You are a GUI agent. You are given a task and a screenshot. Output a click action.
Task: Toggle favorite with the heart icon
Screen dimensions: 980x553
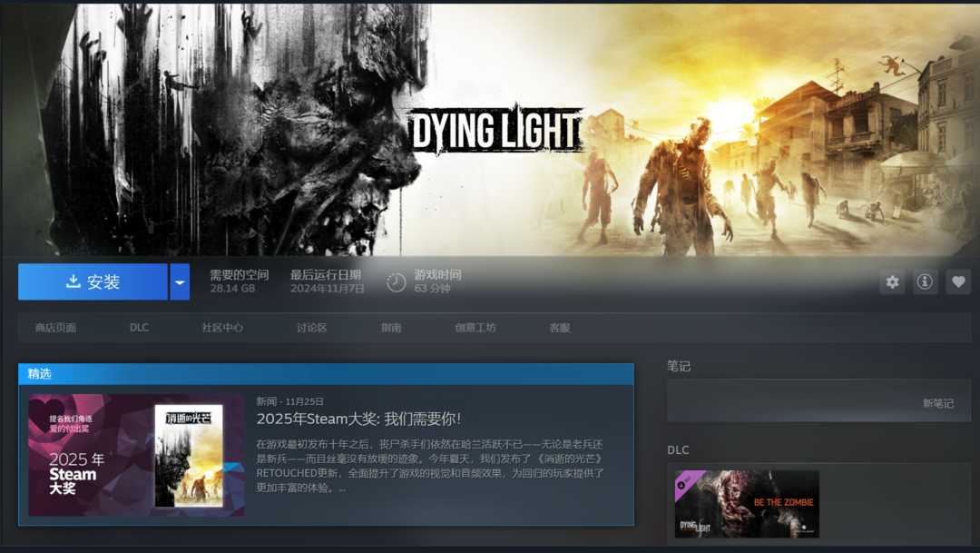click(958, 281)
